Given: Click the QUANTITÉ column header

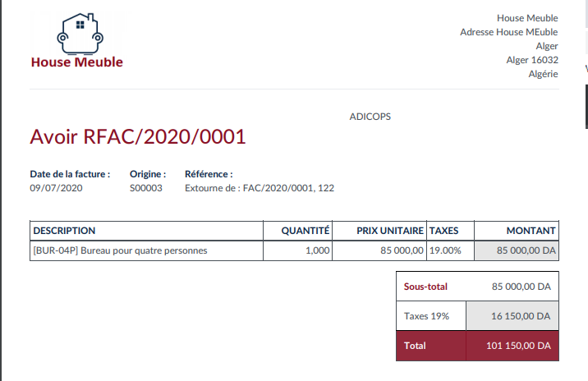Looking at the screenshot, I should pos(305,231).
